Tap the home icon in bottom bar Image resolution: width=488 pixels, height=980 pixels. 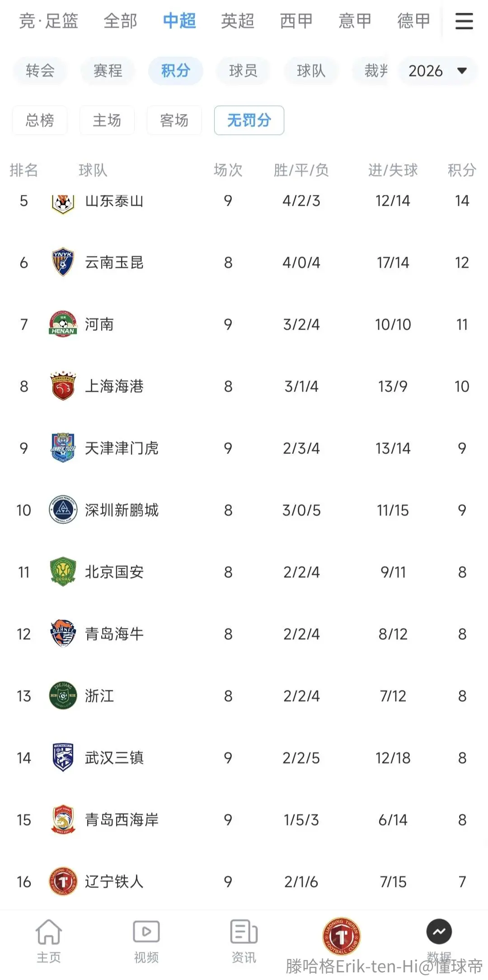49,932
